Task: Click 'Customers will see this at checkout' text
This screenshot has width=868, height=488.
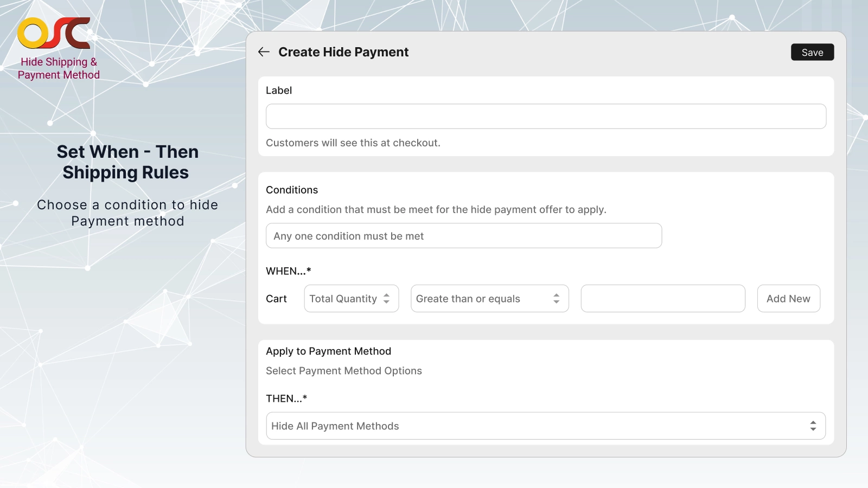Action: tap(353, 143)
